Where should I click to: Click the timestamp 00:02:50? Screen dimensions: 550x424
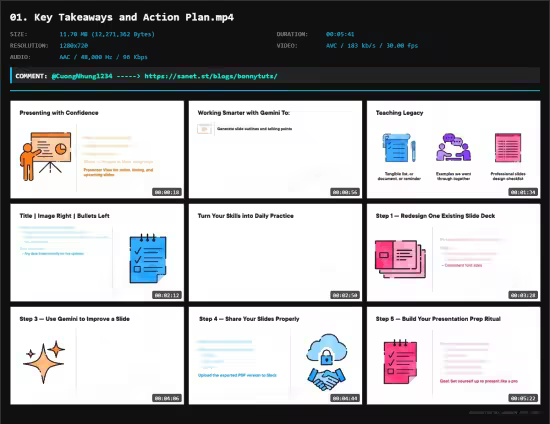pos(345,295)
